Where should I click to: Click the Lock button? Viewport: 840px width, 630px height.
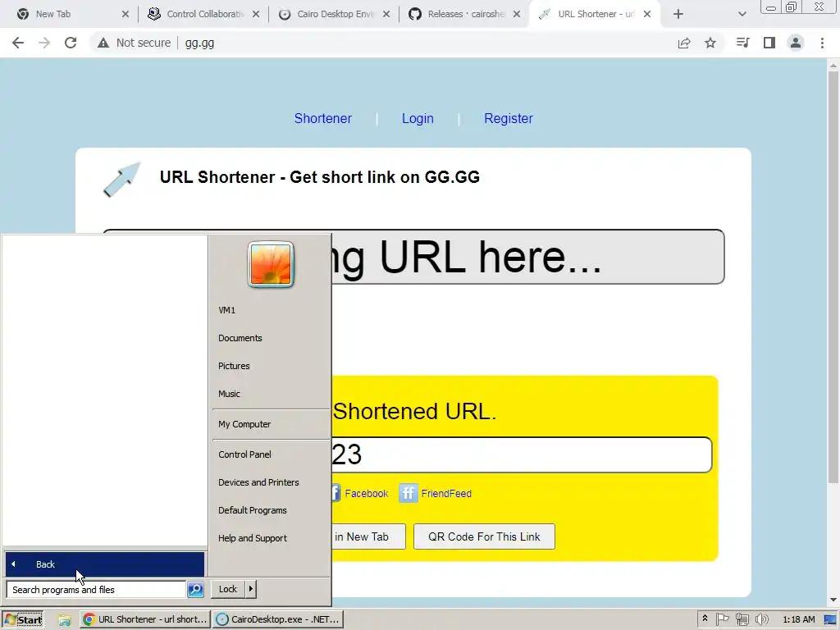point(228,589)
